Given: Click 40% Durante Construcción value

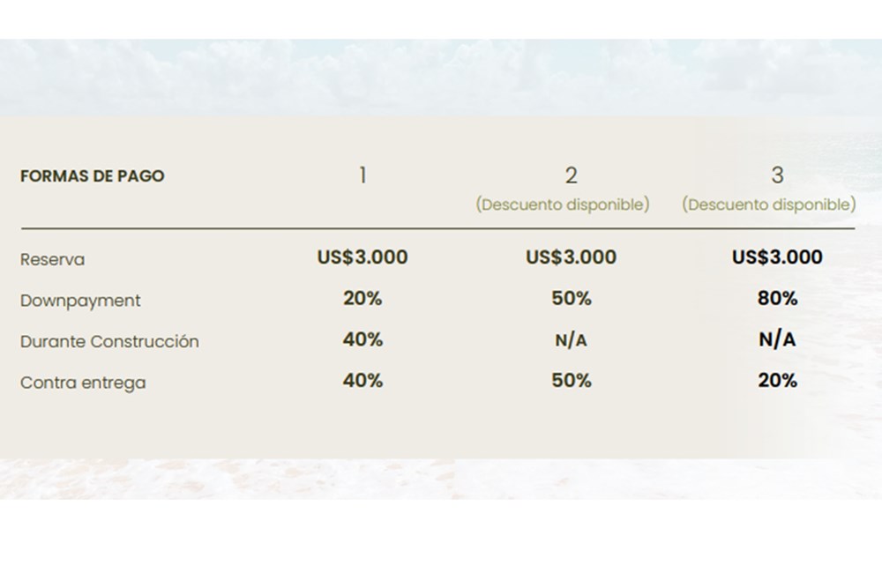Looking at the screenshot, I should point(363,339).
